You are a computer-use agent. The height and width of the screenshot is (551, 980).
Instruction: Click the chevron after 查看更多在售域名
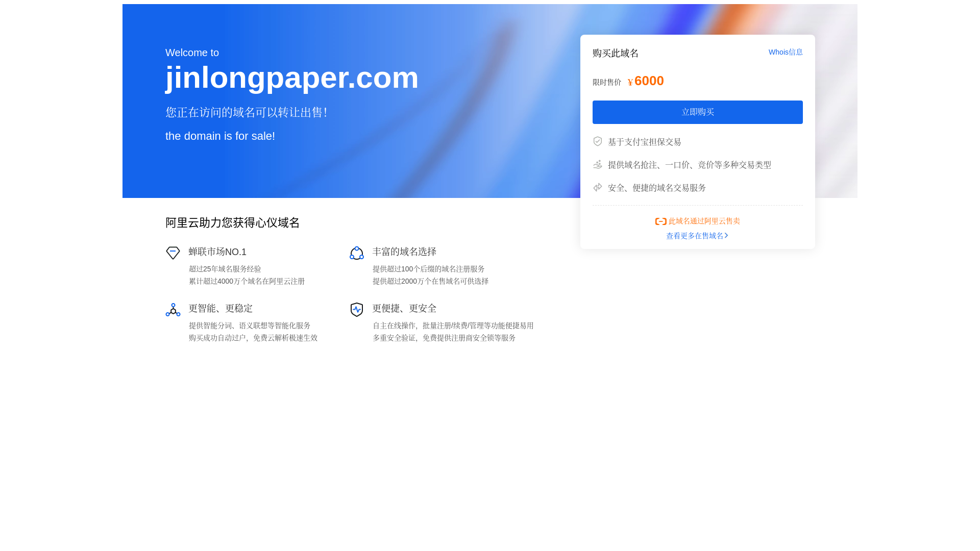pyautogui.click(x=726, y=236)
